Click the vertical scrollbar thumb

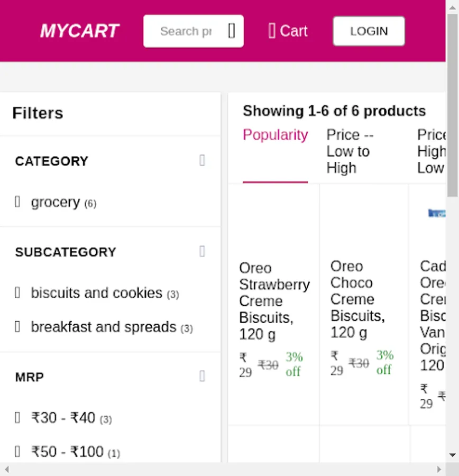point(452,106)
